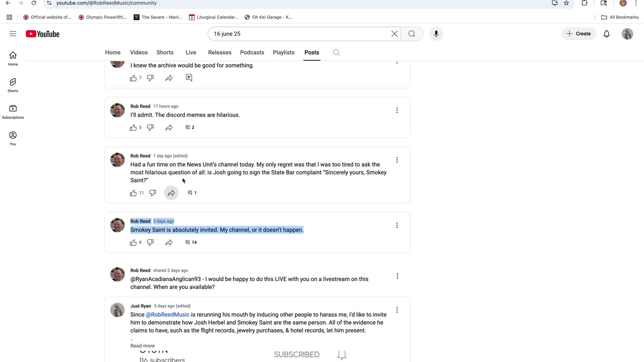Switch to the Podcasts tab
Screen dimensions: 644x362
click(252, 52)
